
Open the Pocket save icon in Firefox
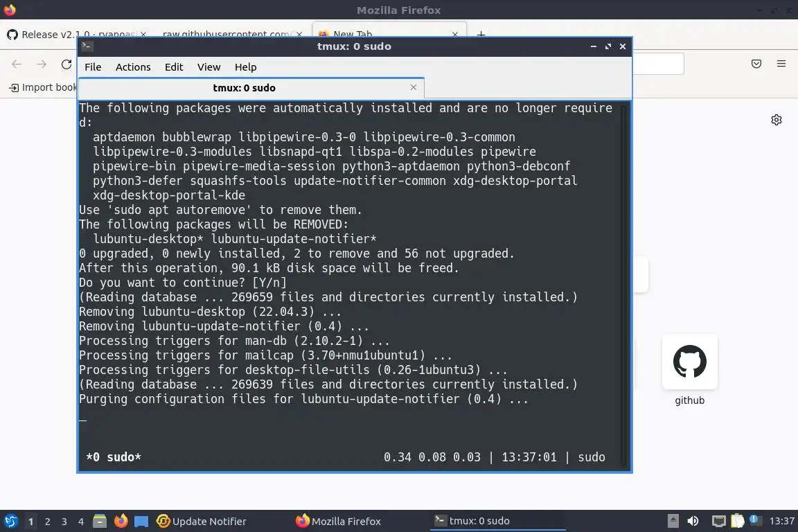tap(756, 64)
